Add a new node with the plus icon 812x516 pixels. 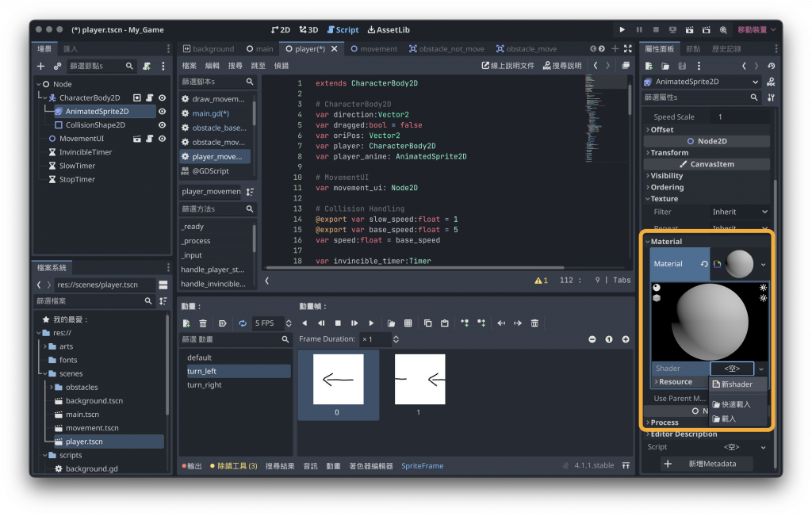[x=41, y=66]
